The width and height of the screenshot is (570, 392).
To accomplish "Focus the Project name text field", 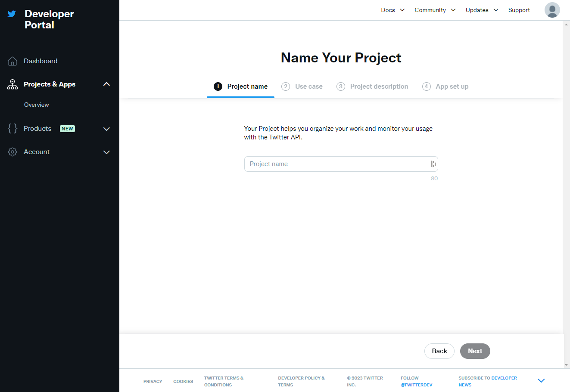I will [336, 164].
